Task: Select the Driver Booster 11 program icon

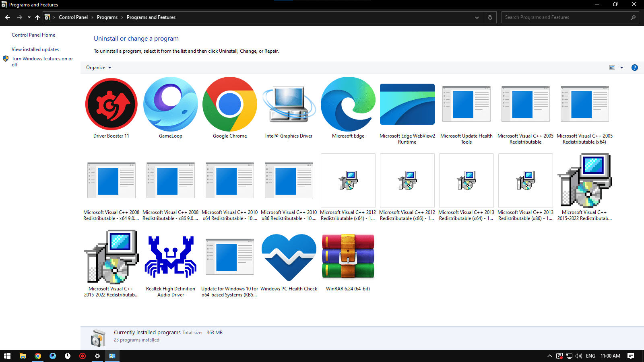Action: tap(111, 104)
